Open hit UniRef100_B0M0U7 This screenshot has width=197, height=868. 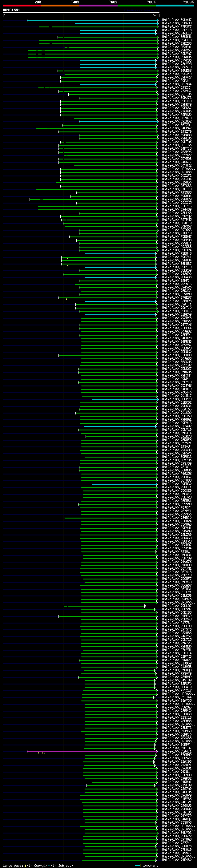[x=177, y=20]
